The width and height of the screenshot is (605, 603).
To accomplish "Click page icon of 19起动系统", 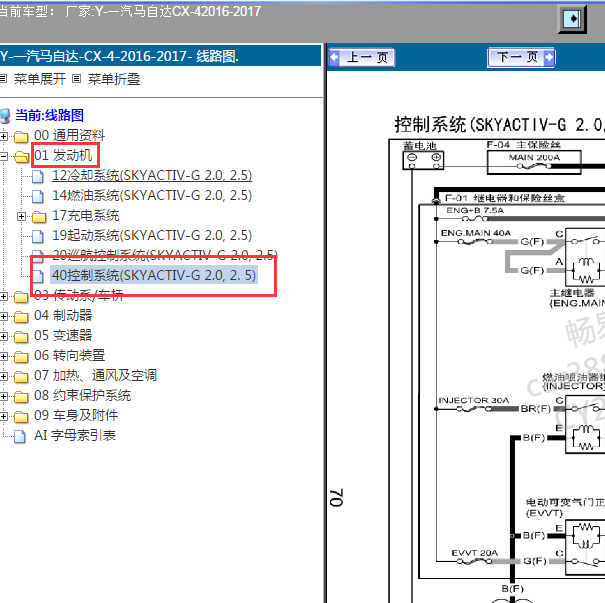I will click(x=37, y=236).
